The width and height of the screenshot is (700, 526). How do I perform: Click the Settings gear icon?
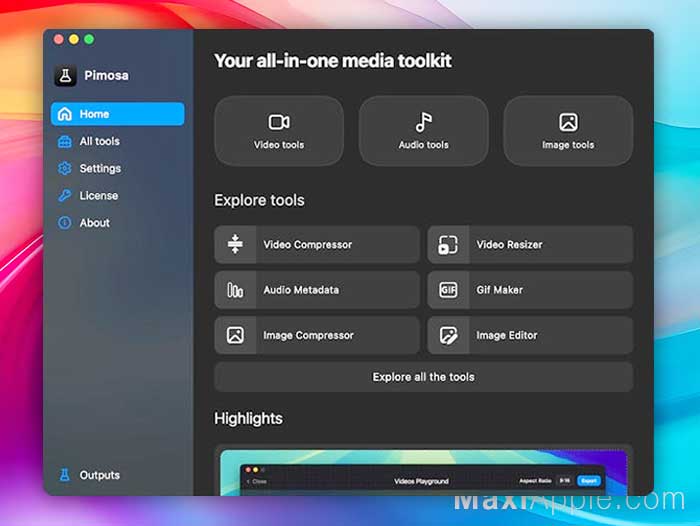[65, 168]
